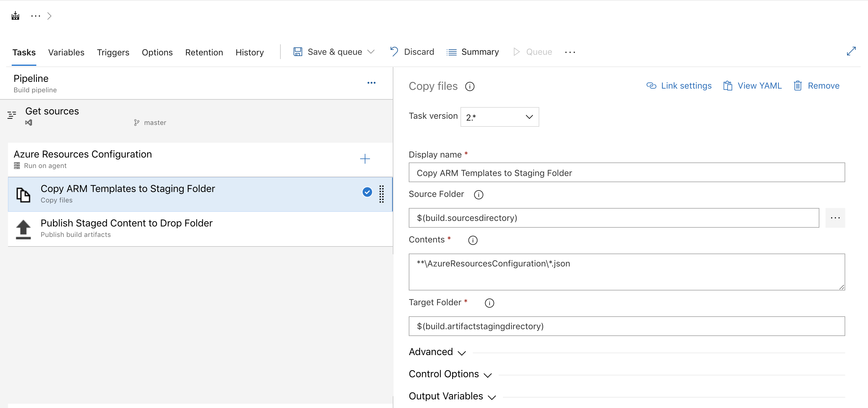This screenshot has height=408, width=868.
Task: Open the Retention tab
Action: (x=204, y=52)
